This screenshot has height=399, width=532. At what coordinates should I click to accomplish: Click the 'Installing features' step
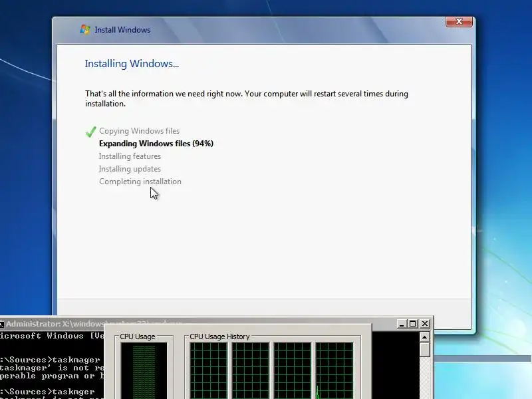130,156
